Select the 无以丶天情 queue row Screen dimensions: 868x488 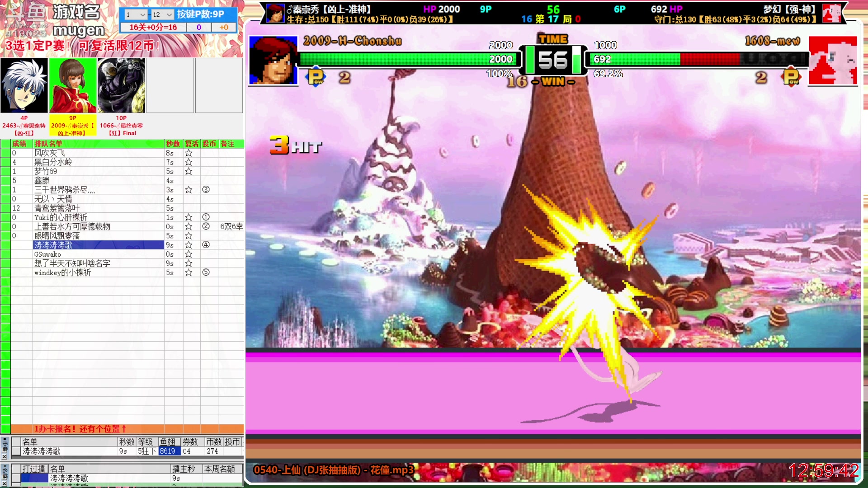coord(99,199)
